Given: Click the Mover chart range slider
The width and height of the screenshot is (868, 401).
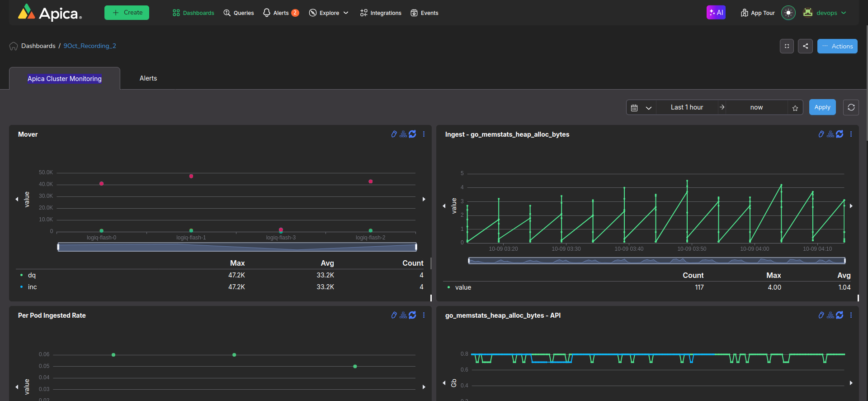Looking at the screenshot, I should (x=237, y=247).
